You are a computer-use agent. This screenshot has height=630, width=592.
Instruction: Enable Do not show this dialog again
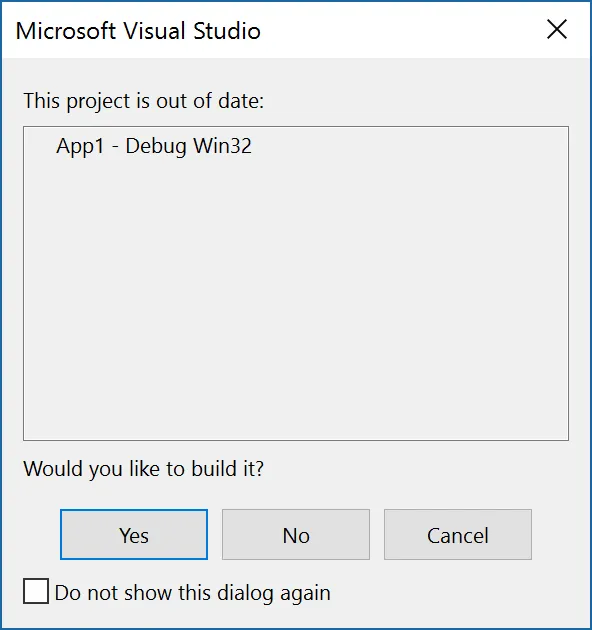[36, 591]
